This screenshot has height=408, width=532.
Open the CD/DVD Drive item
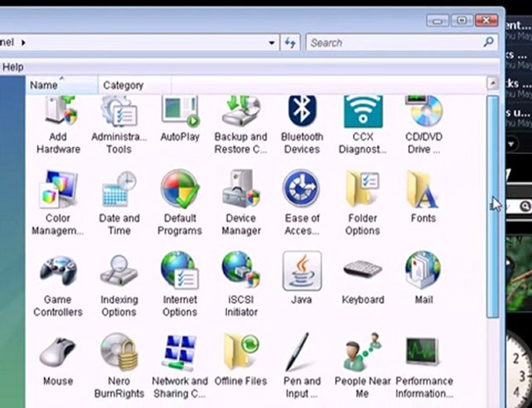click(x=424, y=125)
